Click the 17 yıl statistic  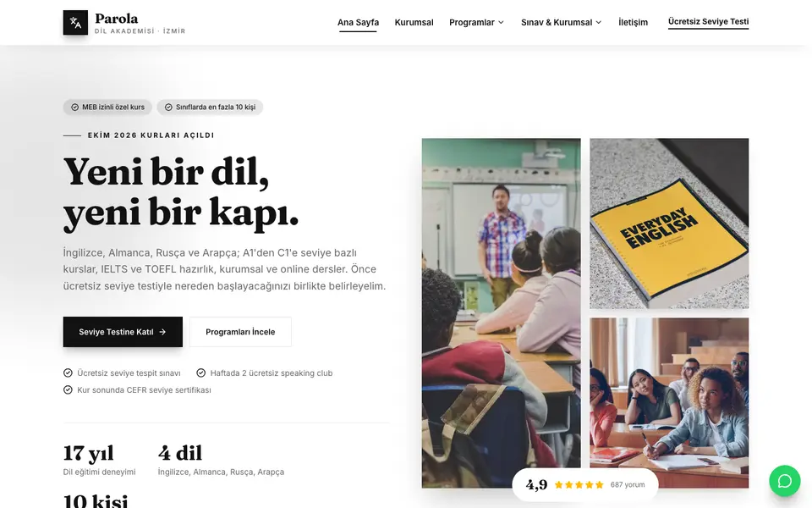pos(89,454)
